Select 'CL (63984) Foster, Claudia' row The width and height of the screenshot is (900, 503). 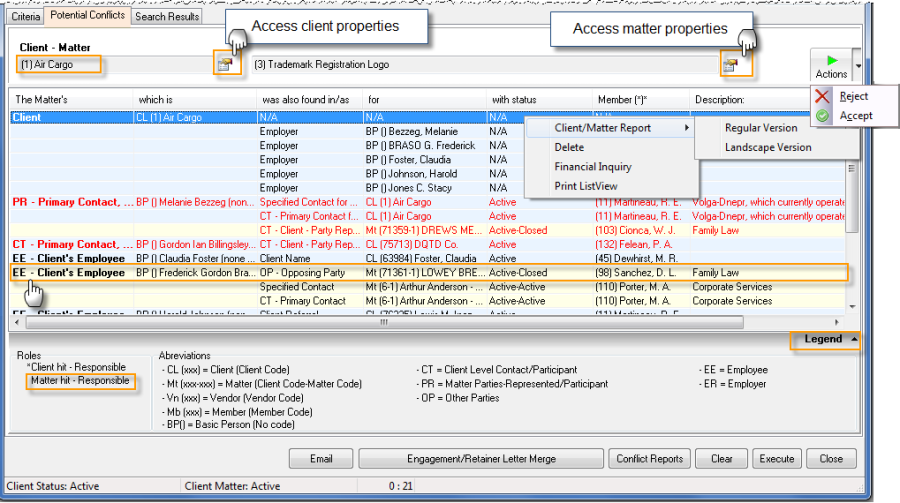click(x=428, y=258)
